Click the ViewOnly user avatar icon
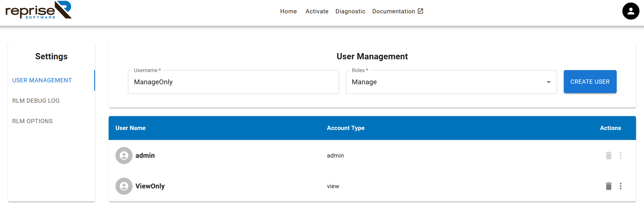The width and height of the screenshot is (644, 212). coord(124,186)
